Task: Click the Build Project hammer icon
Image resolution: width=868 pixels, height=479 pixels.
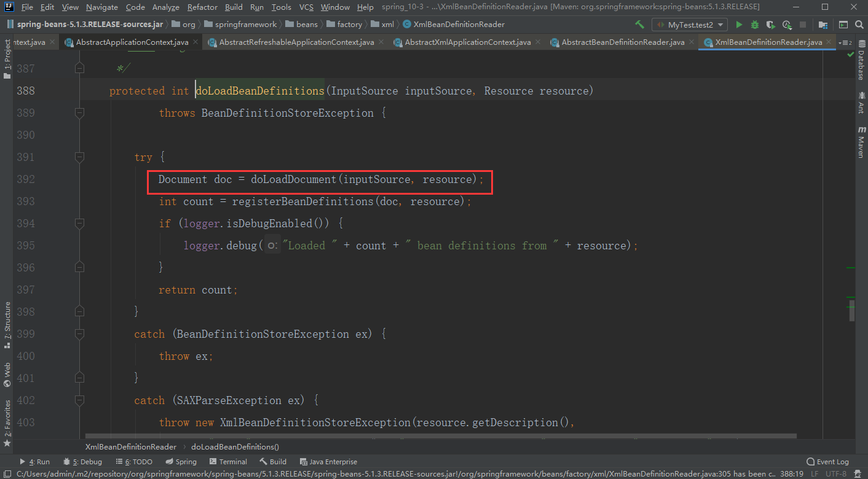Action: point(640,25)
